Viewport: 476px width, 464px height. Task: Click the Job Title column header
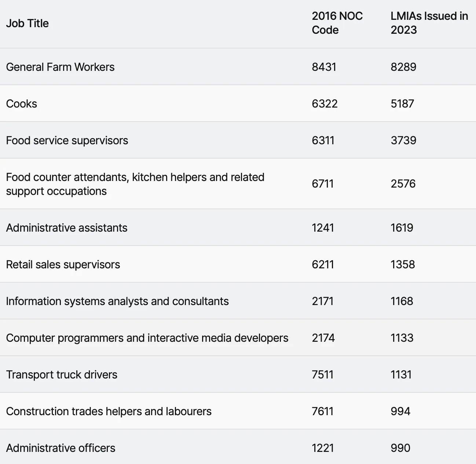coord(28,23)
